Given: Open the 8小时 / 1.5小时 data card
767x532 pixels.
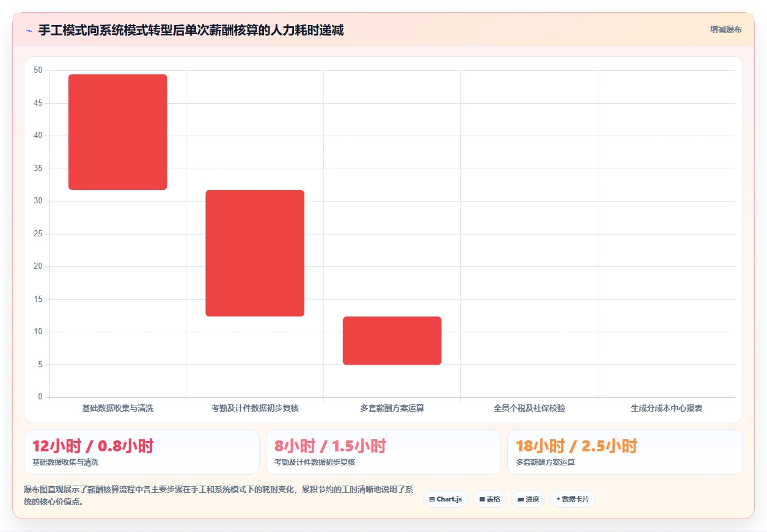Looking at the screenshot, I should (383, 452).
